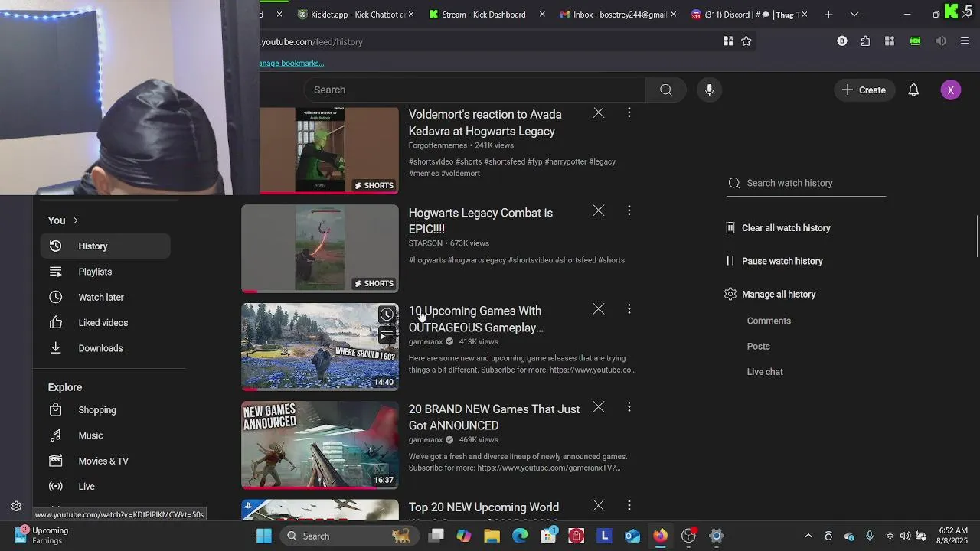Screen dimensions: 980x551
Task: Click the Create button
Action: [x=864, y=90]
